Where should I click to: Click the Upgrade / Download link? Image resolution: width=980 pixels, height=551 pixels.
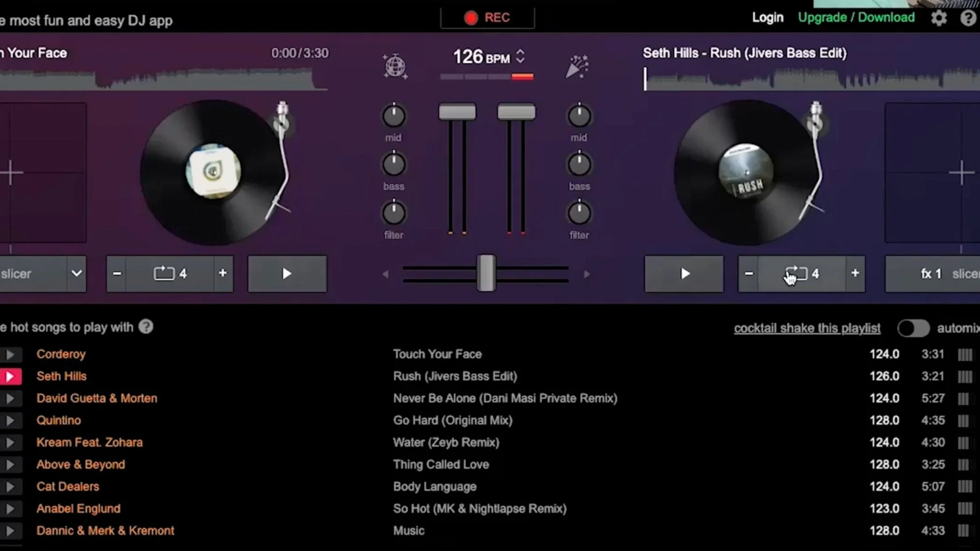point(856,17)
